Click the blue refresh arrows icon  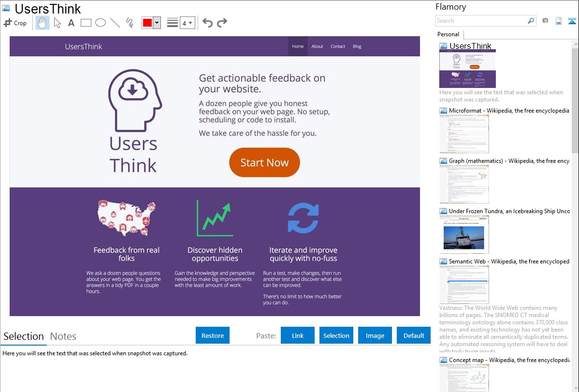pos(303,218)
